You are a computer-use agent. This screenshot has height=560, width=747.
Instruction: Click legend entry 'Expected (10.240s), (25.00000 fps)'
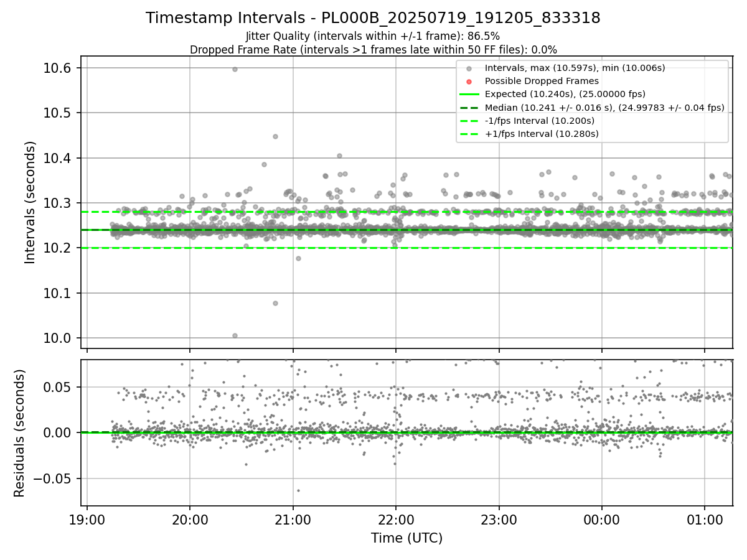click(565, 94)
